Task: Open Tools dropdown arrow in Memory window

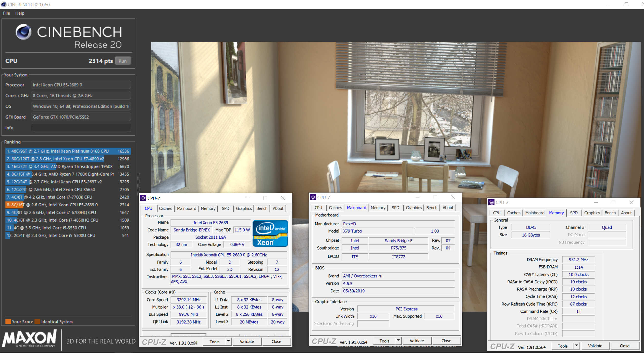Action: tap(577, 346)
